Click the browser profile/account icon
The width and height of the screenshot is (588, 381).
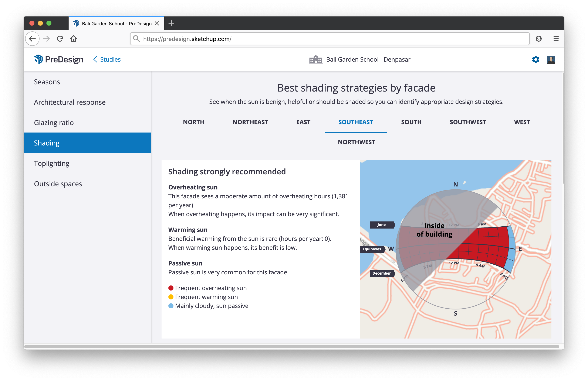539,38
